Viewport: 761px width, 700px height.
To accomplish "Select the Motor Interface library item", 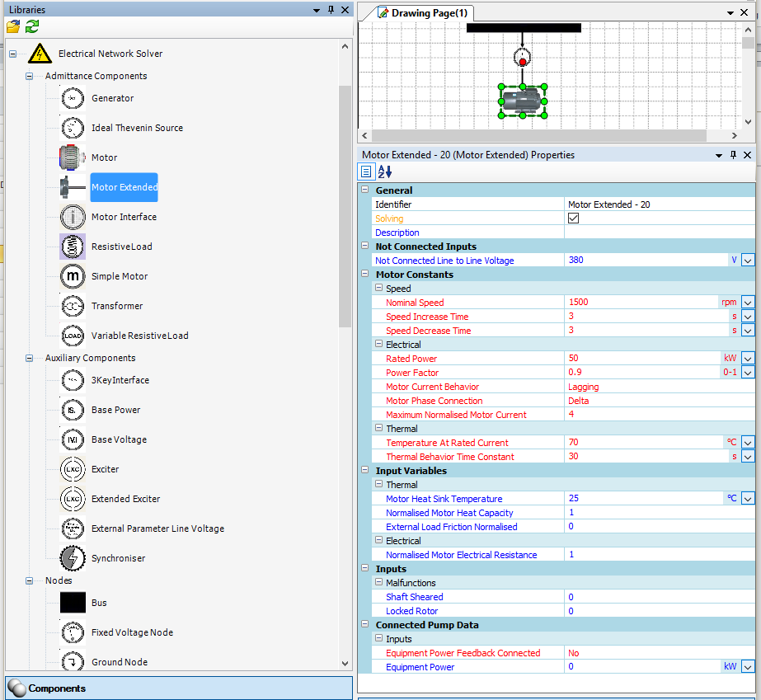I will pos(124,218).
